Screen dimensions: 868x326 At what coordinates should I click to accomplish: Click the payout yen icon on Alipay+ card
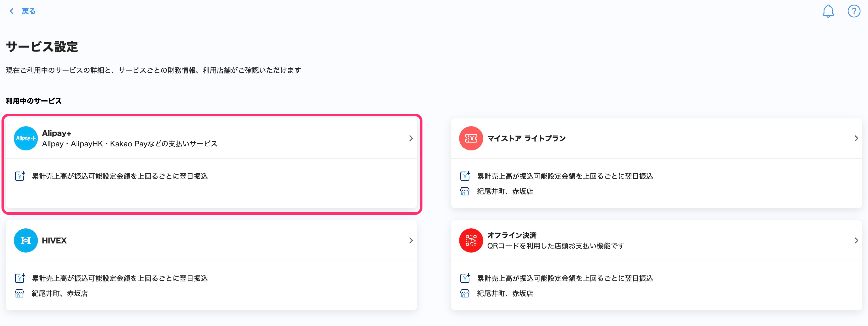[20, 176]
